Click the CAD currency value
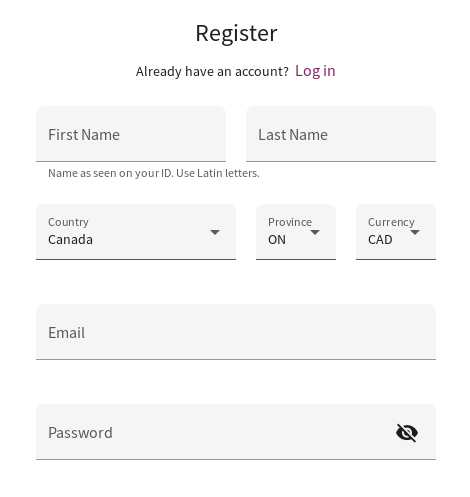The height and width of the screenshot is (497, 470). pos(380,239)
